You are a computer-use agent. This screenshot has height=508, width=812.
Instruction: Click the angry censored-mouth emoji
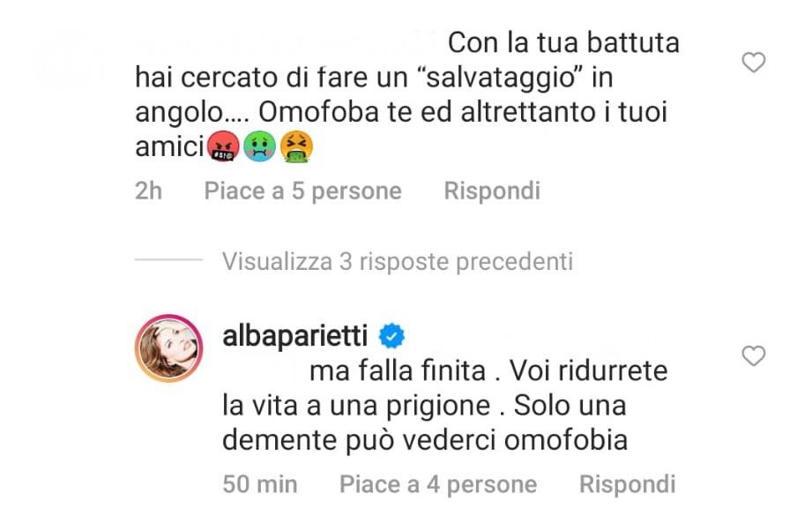point(223,146)
